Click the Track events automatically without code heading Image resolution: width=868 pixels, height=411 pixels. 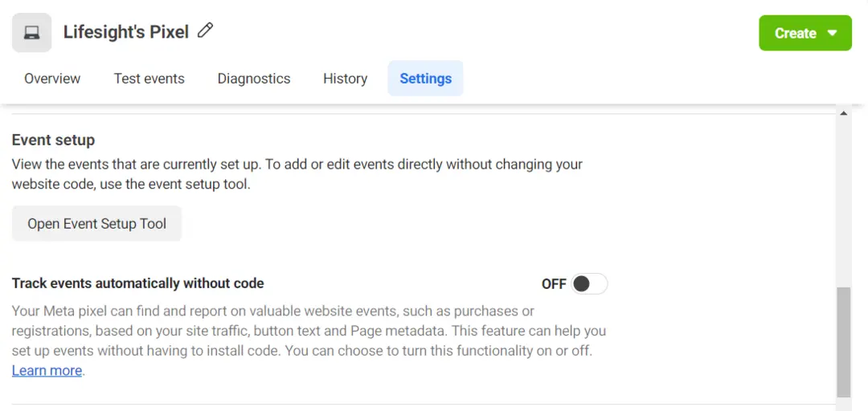tap(138, 284)
